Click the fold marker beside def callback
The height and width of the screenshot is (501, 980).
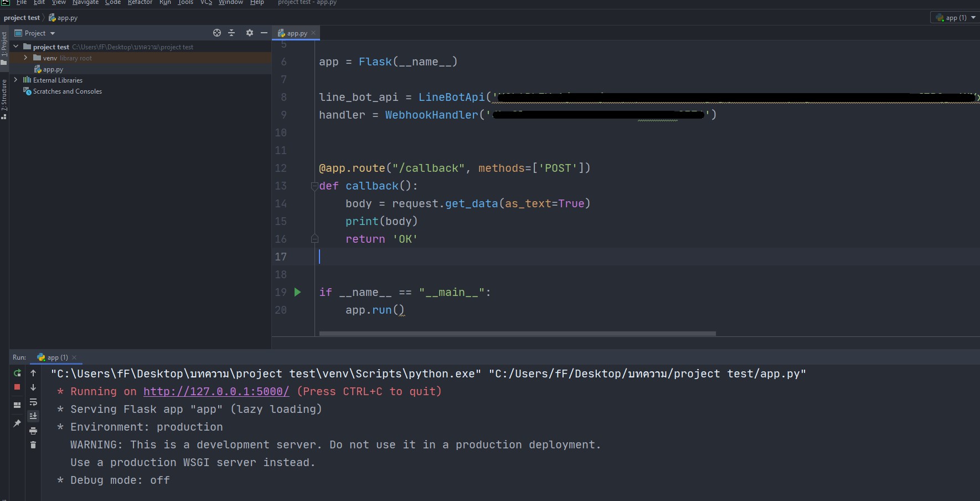[x=314, y=186]
